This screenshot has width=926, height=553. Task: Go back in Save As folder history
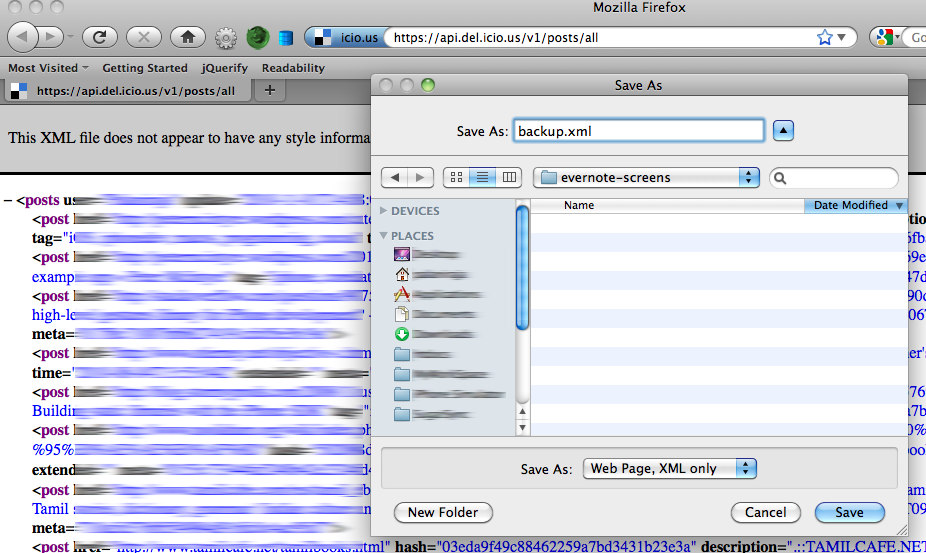pyautogui.click(x=394, y=177)
